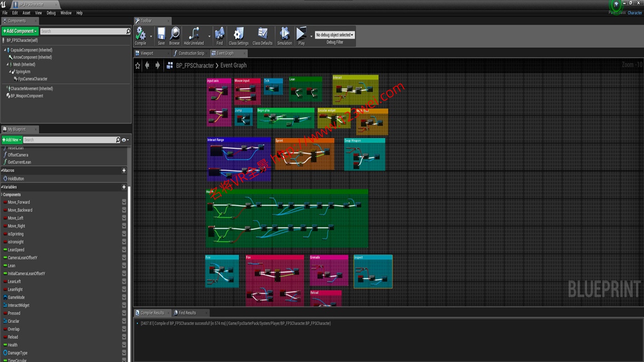Collapse the Variables section

coord(2,187)
